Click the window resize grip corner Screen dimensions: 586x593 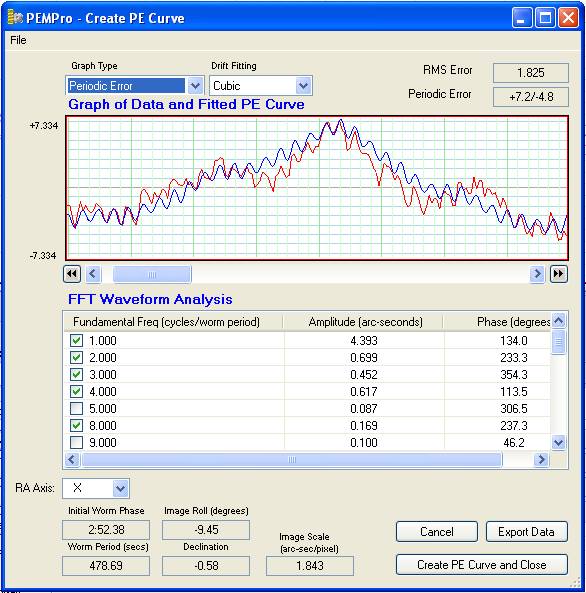pyautogui.click(x=575, y=582)
